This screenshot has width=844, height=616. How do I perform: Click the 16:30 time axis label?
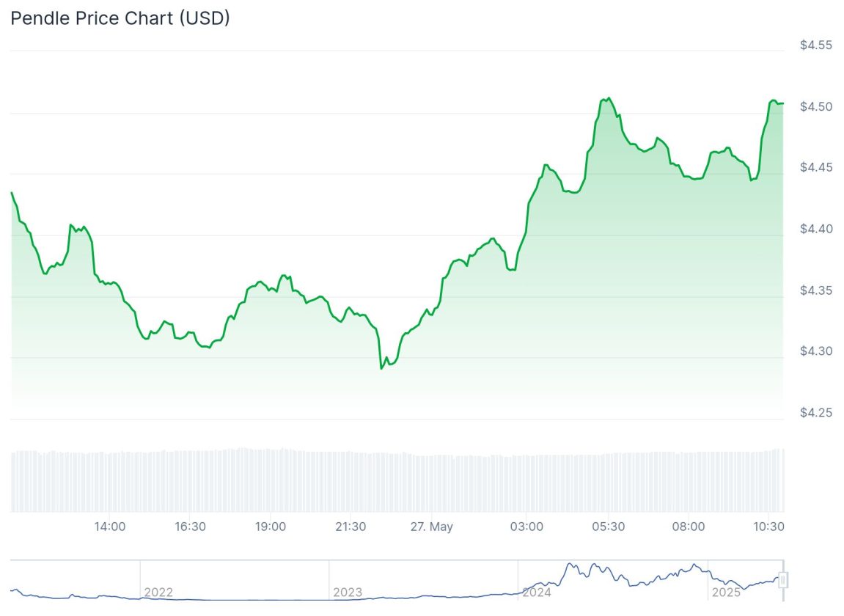point(190,527)
